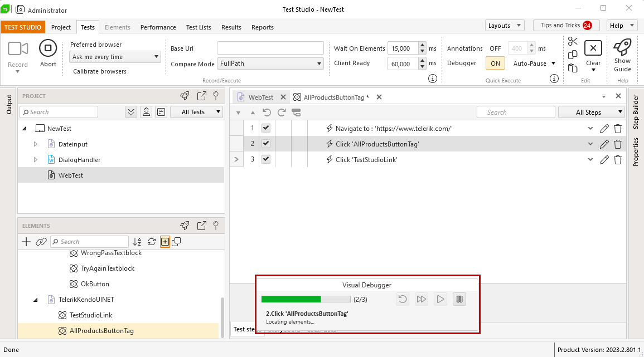Viewport: 644px width, 357px height.
Task: Pop out the Project panel
Action: [x=202, y=96]
